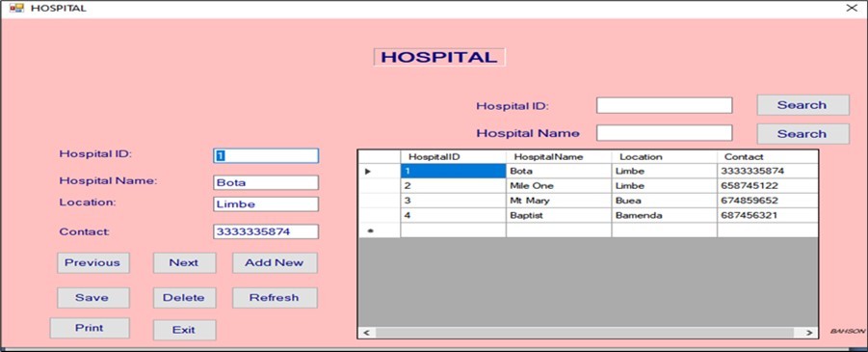The height and width of the screenshot is (352, 868).
Task: Select the Baptist hospital grid cell
Action: [559, 216]
